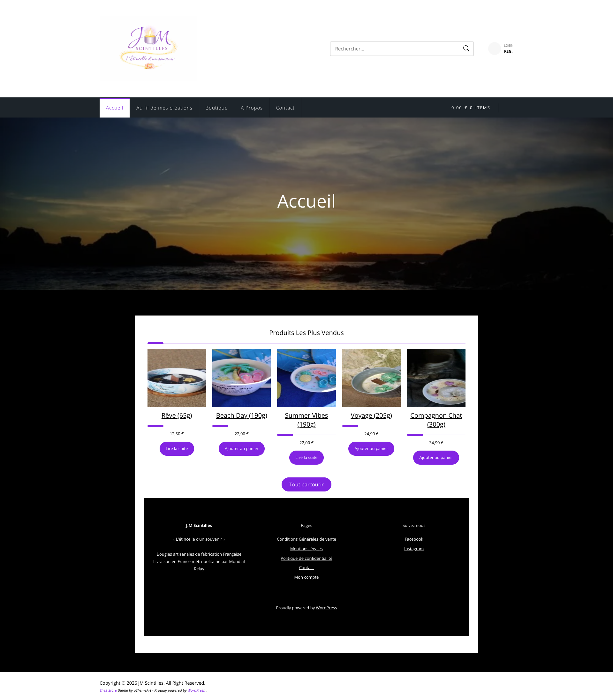Visit the Instagram link
613x700 pixels.
click(413, 549)
